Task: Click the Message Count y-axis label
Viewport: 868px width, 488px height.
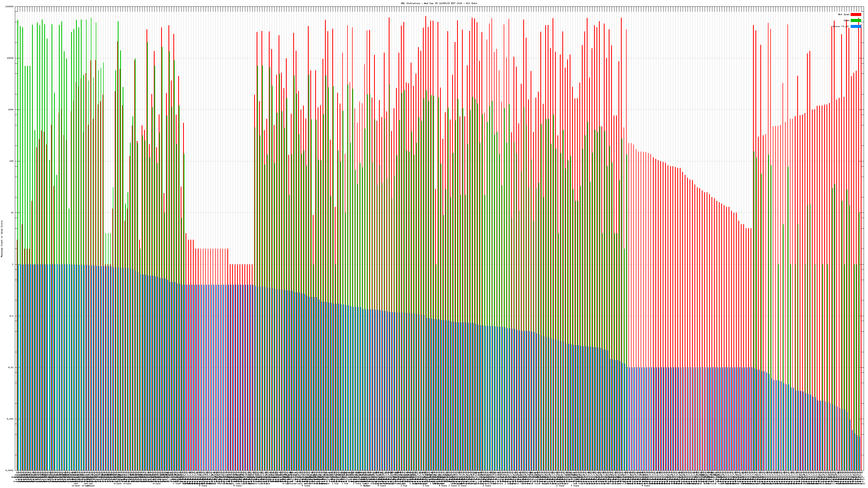Action: tap(2, 239)
